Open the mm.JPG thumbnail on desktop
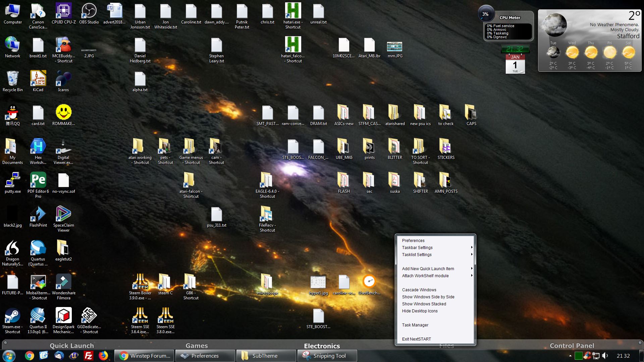This screenshot has height=362, width=644. point(394,46)
